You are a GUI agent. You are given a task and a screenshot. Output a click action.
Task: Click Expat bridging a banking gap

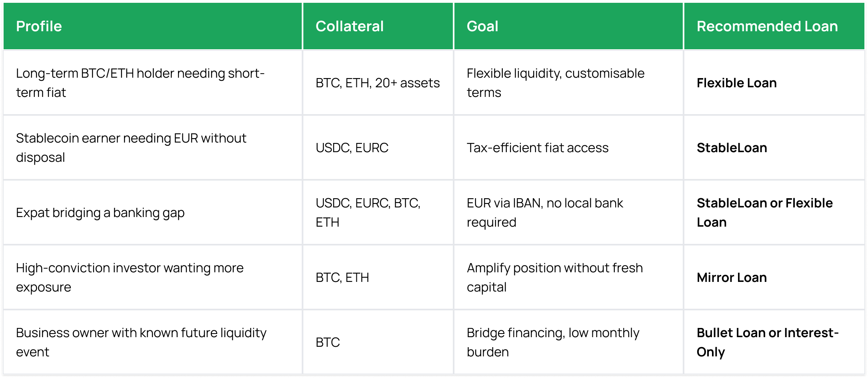(100, 213)
